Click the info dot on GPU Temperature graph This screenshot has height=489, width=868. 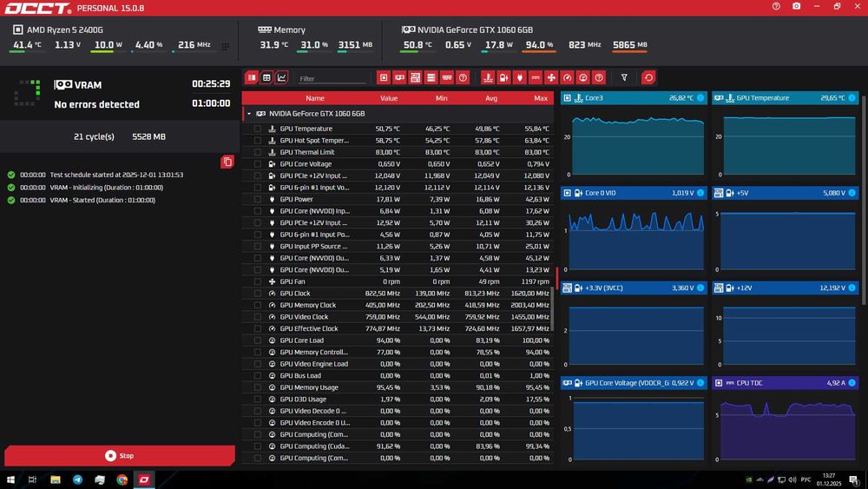click(x=852, y=98)
